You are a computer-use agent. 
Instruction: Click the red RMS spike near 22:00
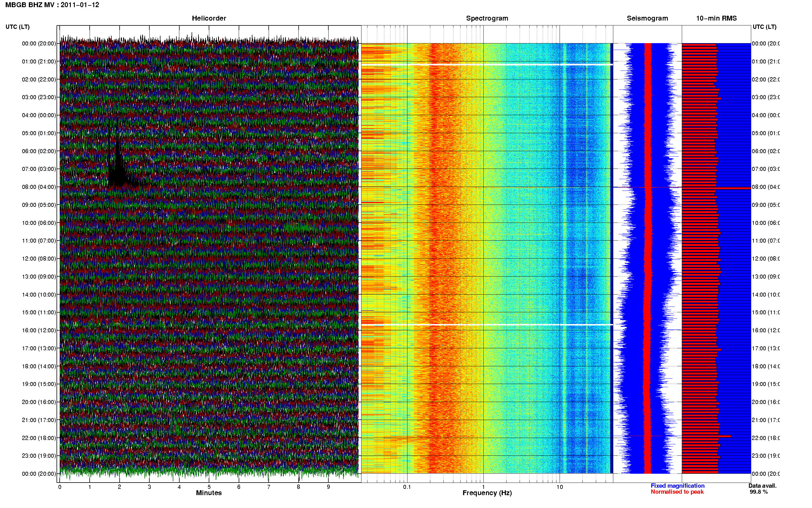706,436
